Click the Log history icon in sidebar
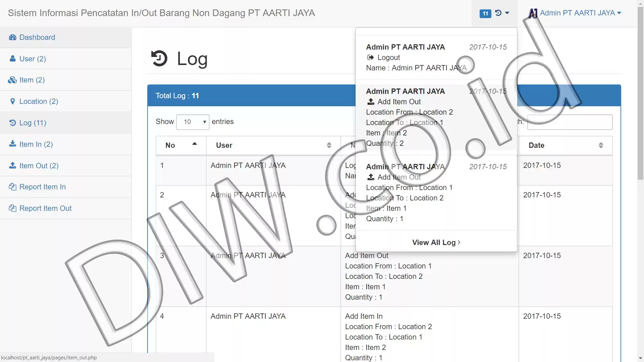Screen dimensions: 644x362 pos(12,123)
